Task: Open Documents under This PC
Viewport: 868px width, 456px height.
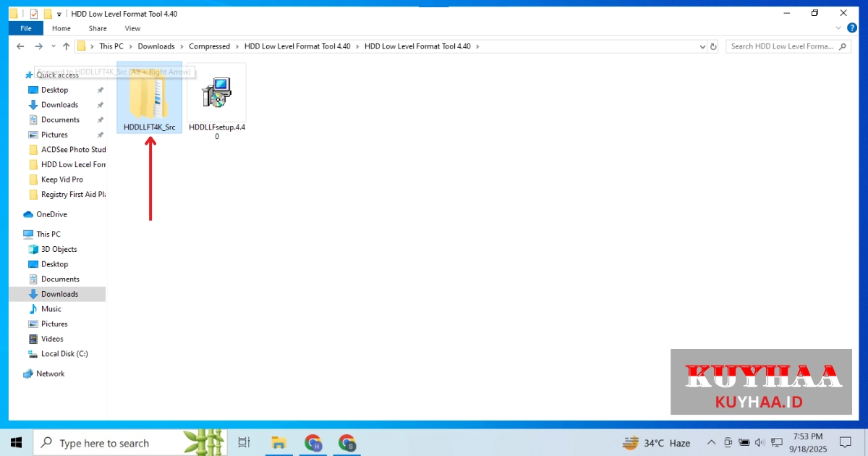Action: [61, 279]
